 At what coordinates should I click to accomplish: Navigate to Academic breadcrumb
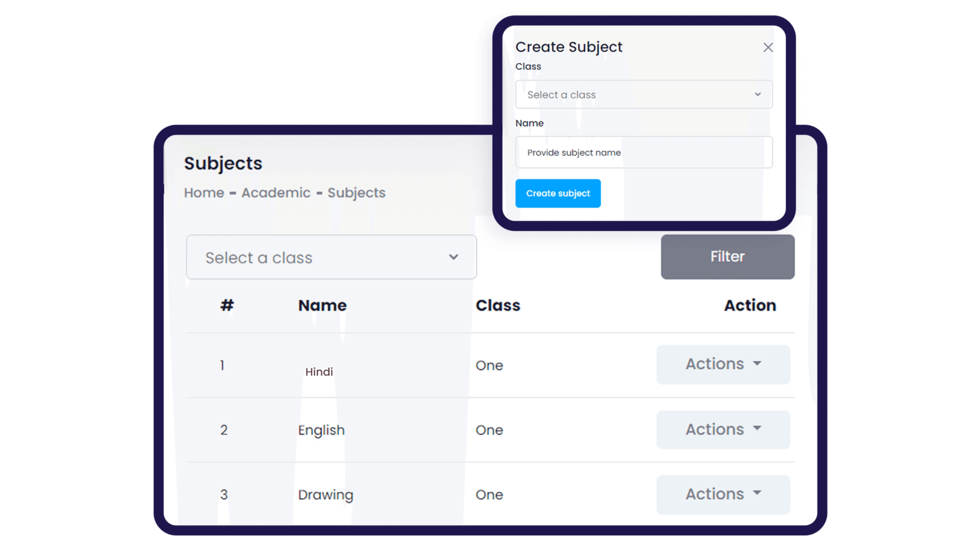[276, 192]
